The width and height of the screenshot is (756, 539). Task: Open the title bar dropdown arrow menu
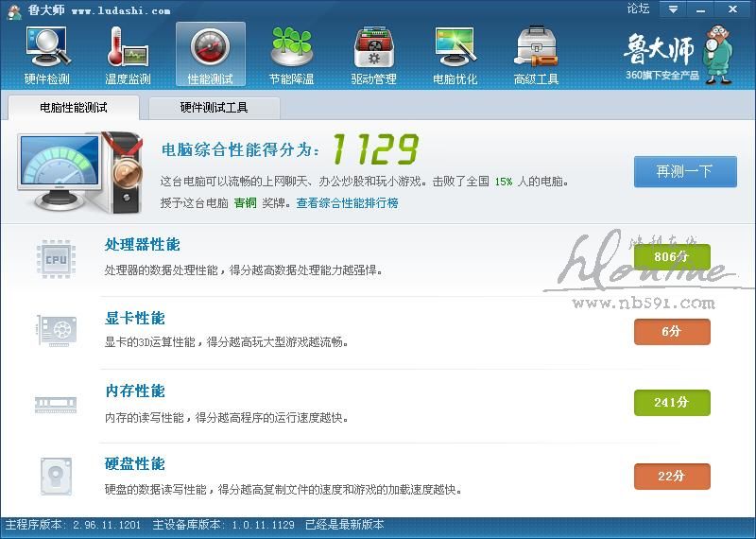tap(673, 9)
